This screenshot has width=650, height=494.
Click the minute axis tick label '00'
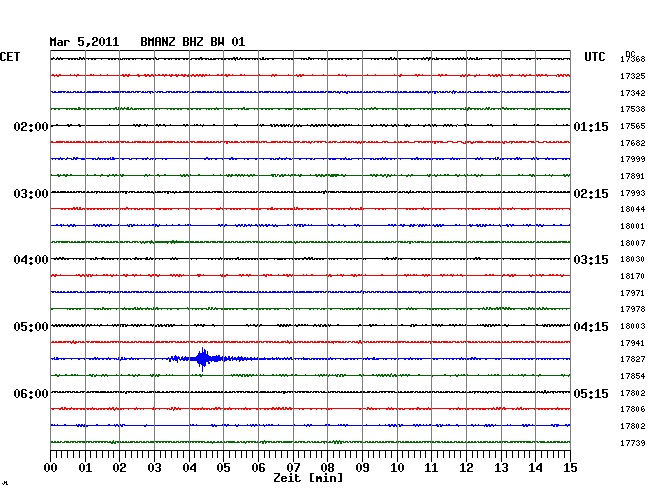pyautogui.click(x=51, y=468)
